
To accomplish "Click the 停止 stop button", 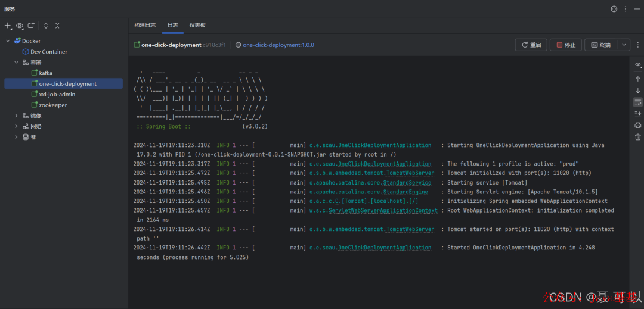I will (566, 45).
